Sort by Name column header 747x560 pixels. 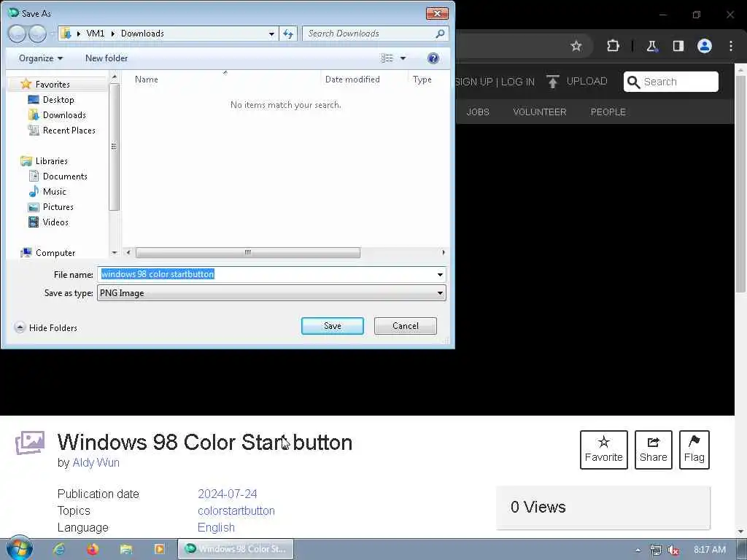(146, 79)
